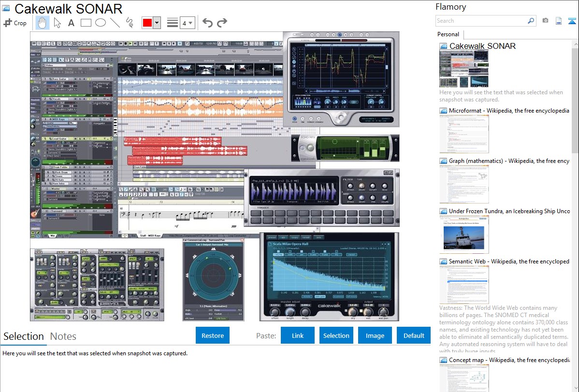Open the line width dropdown showing 4

[187, 23]
